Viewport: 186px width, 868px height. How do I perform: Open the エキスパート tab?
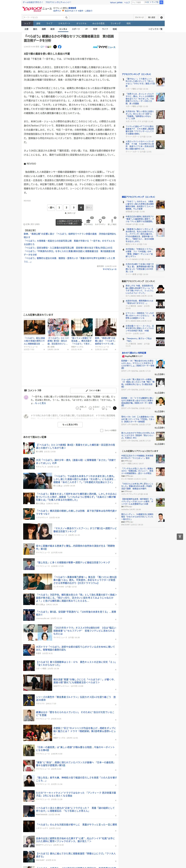(x=64, y=24)
